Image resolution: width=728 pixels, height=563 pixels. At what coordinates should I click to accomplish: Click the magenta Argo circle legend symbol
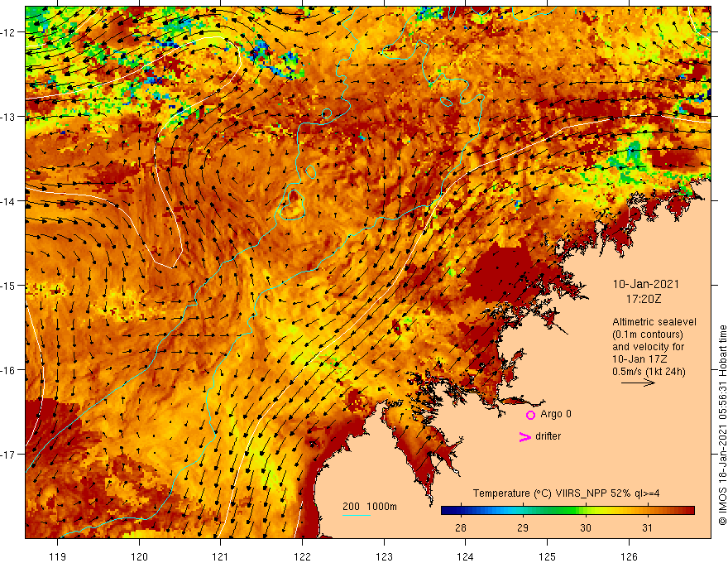click(530, 415)
